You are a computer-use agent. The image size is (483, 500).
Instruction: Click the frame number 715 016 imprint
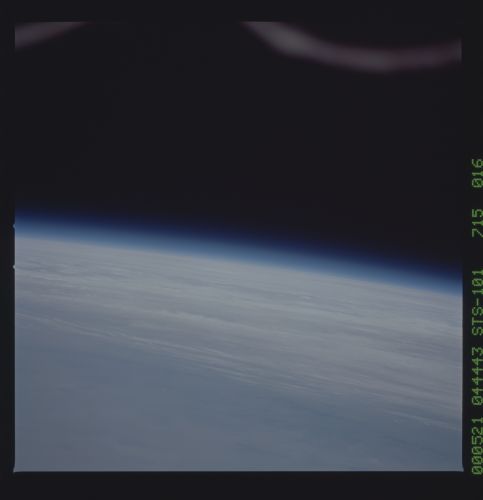tap(477, 198)
